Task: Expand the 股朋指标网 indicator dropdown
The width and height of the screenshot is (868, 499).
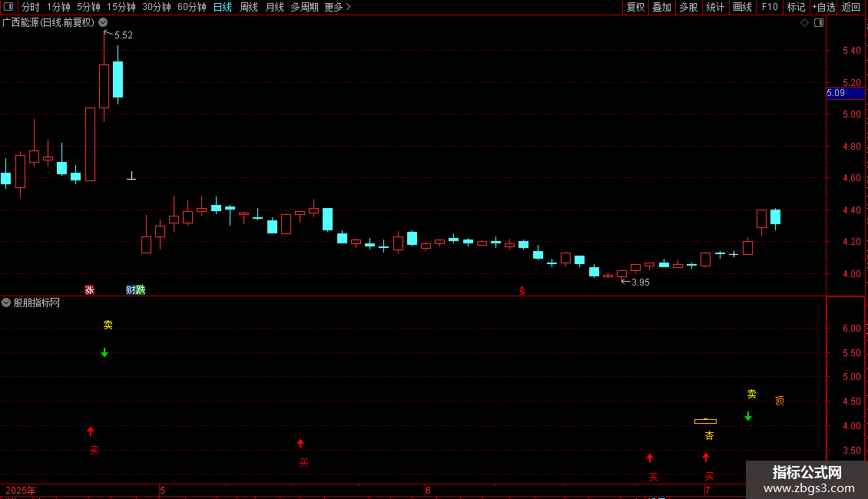Action: pos(6,302)
